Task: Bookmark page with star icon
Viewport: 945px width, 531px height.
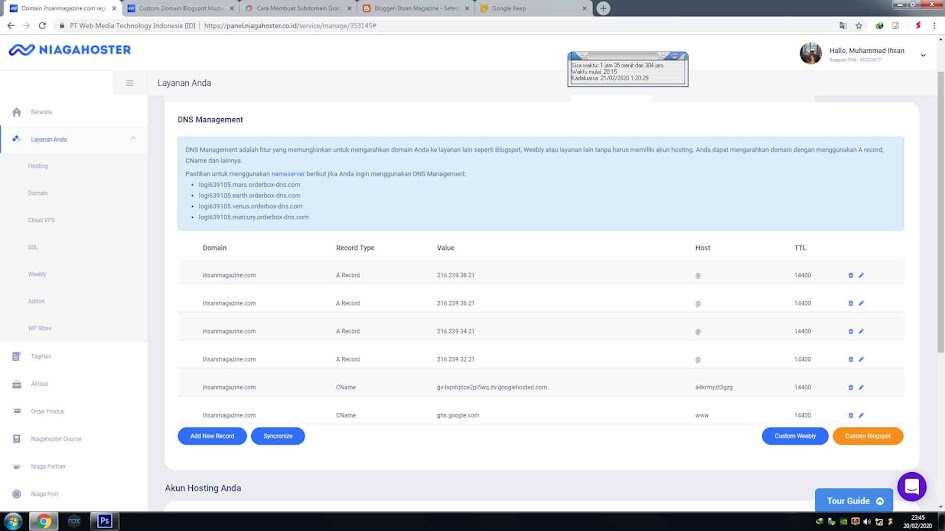Action: (859, 26)
